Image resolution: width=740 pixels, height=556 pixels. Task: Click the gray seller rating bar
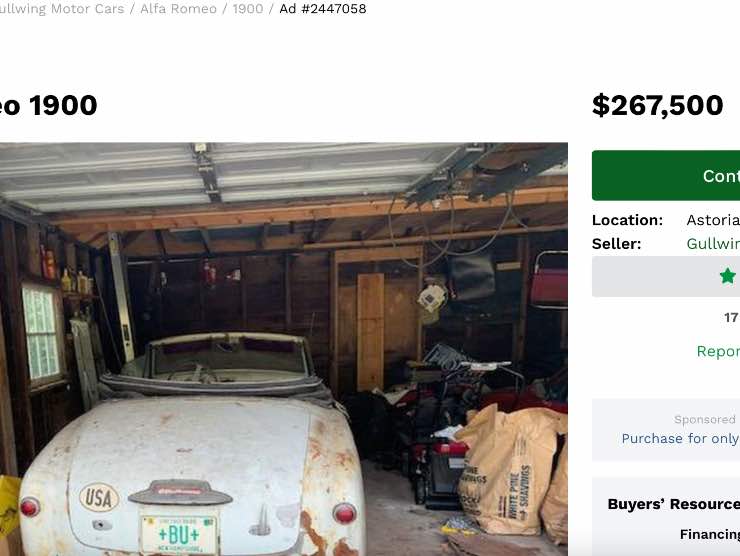[666, 277]
